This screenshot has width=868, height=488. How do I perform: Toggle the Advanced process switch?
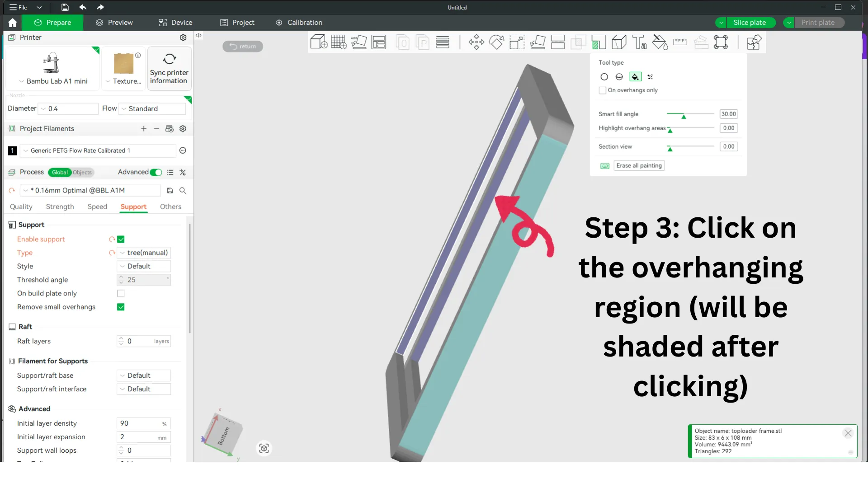[x=156, y=172]
